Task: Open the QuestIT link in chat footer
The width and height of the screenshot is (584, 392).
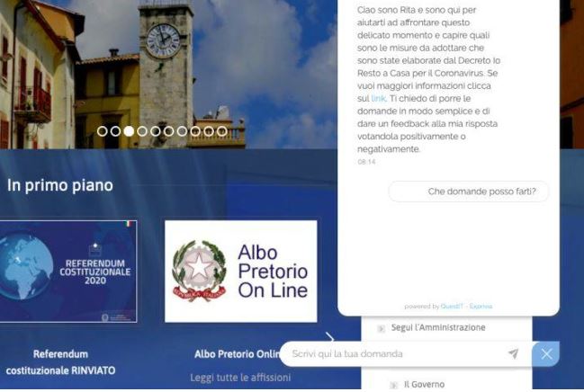Action: point(452,307)
